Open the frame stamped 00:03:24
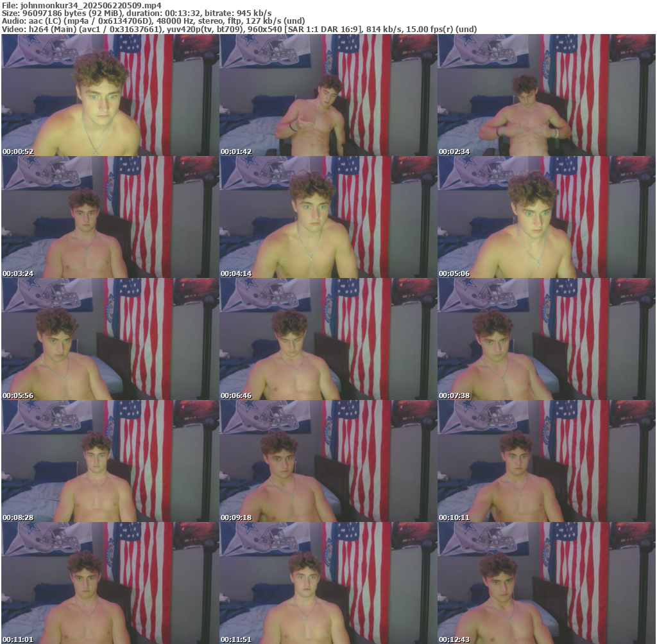 (x=110, y=217)
